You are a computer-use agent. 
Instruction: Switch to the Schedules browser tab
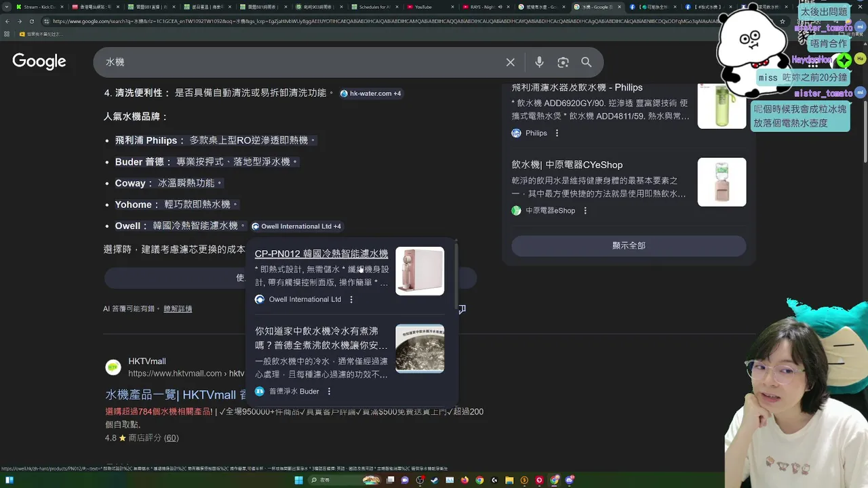pos(374,7)
